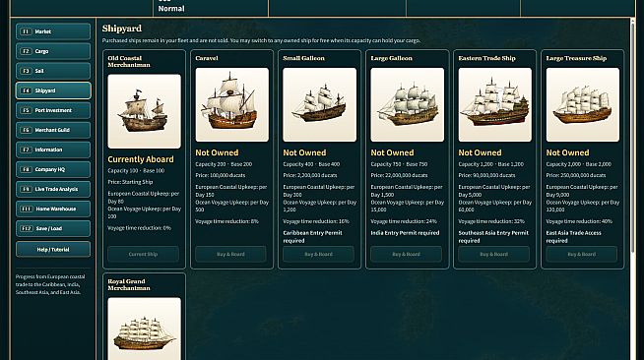Show the Information screen
Screen dimensions: 644x360
click(x=53, y=150)
